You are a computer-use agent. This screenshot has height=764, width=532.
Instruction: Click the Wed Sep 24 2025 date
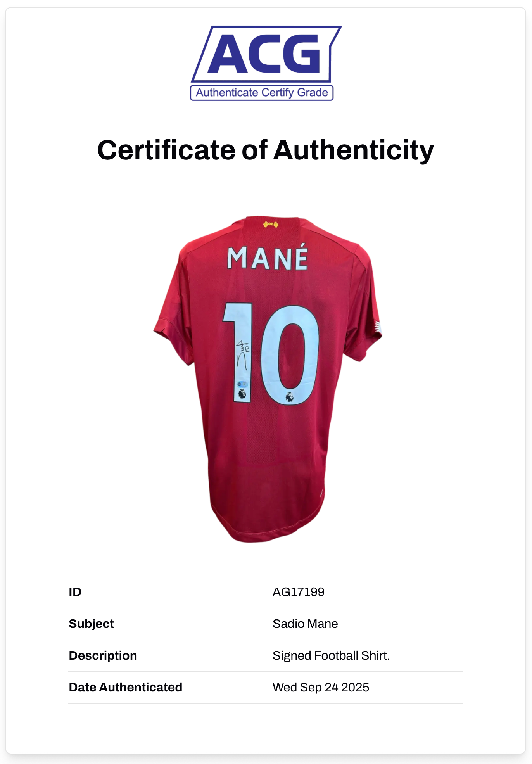tap(321, 687)
